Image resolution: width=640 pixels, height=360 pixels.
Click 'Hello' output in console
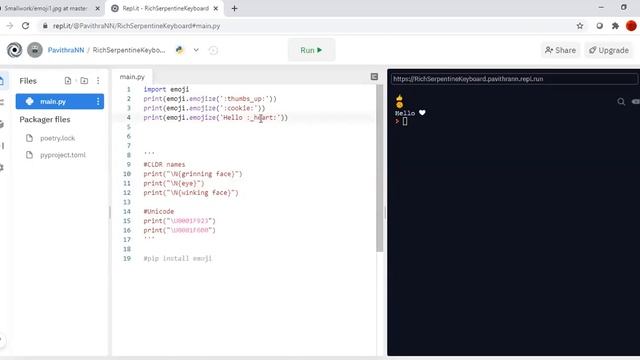405,113
